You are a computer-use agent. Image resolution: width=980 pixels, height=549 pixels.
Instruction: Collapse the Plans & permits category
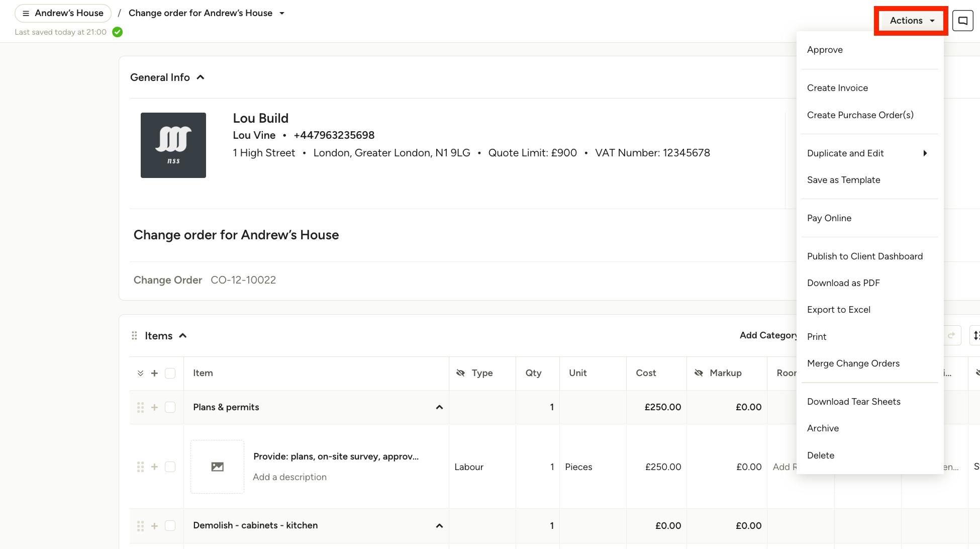(x=439, y=407)
